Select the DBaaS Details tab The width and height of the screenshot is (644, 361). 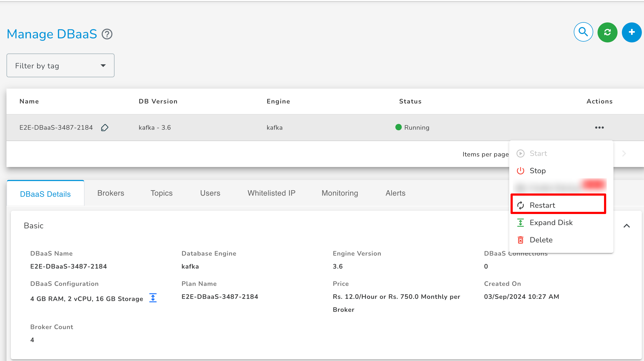(x=45, y=193)
